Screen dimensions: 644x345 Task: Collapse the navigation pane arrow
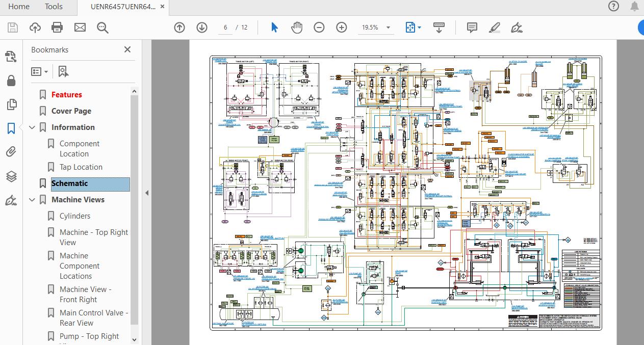147,193
